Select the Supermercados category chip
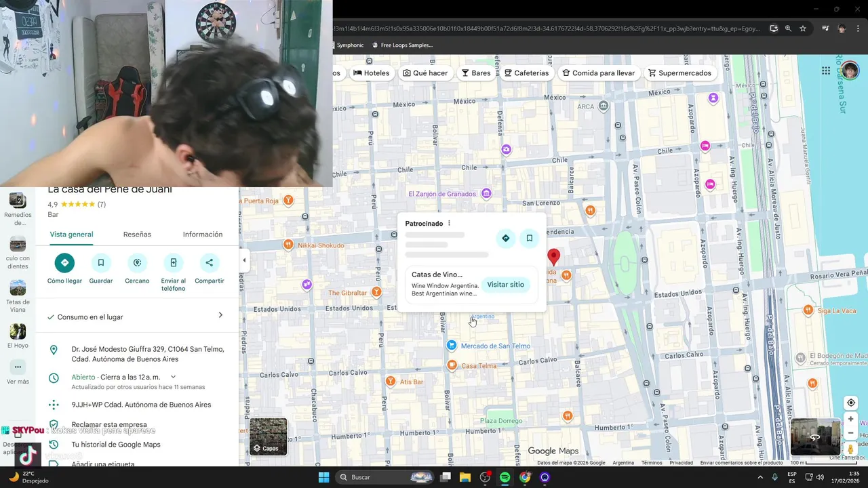The image size is (868, 488). [x=680, y=73]
